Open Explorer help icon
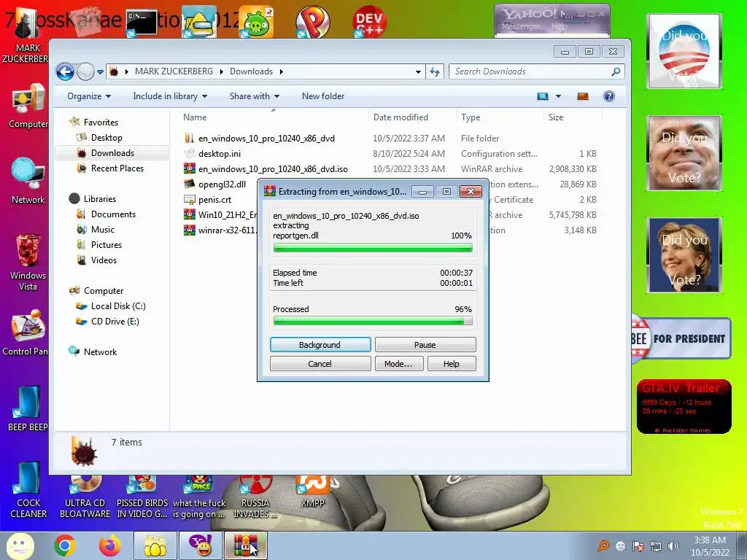747x560 pixels. click(x=609, y=97)
